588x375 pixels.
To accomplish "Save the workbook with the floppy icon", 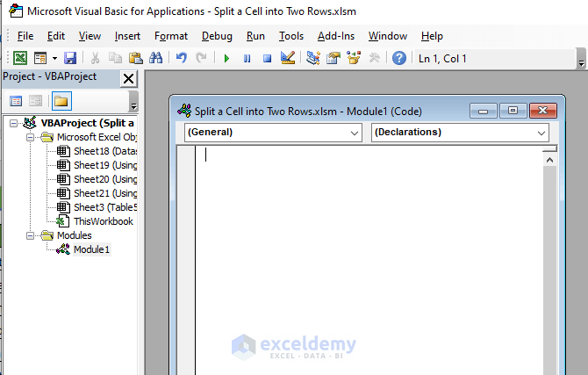I will [70, 58].
